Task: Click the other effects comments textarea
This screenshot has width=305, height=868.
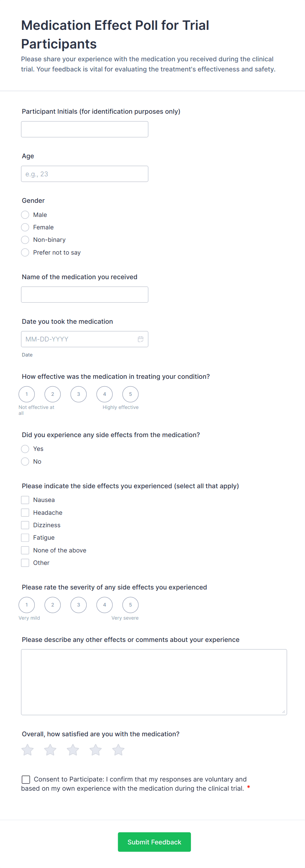Action: point(154,682)
